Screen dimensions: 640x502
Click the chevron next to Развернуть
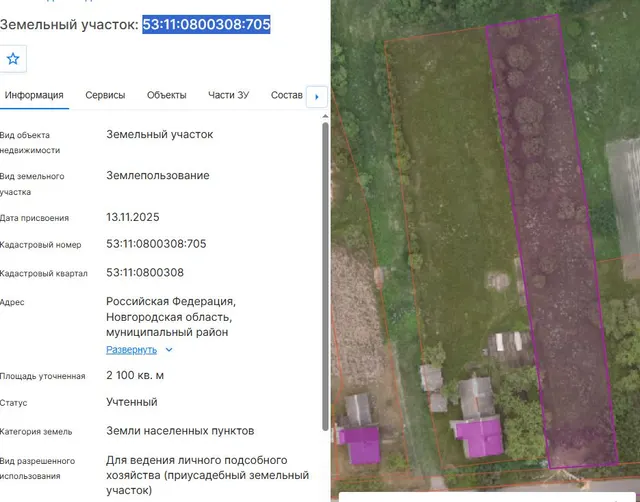click(x=169, y=350)
